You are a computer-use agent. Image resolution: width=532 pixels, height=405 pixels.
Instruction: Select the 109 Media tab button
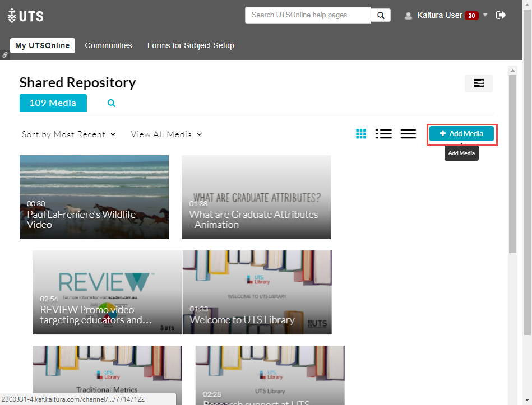pyautogui.click(x=53, y=103)
